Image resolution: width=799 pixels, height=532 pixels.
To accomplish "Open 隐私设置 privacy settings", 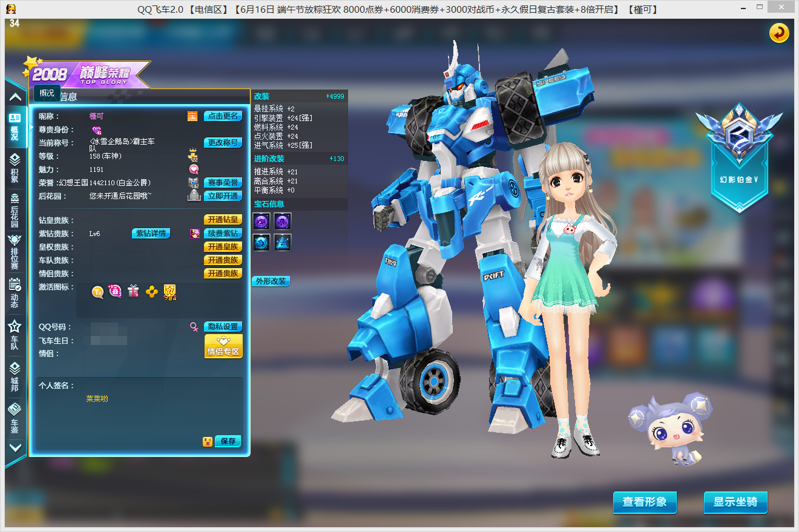I will click(223, 327).
